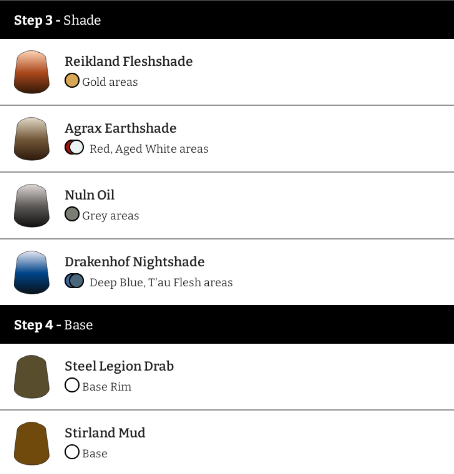The height and width of the screenshot is (474, 454).
Task: Open the Agrax Earthshade title
Action: click(x=121, y=129)
